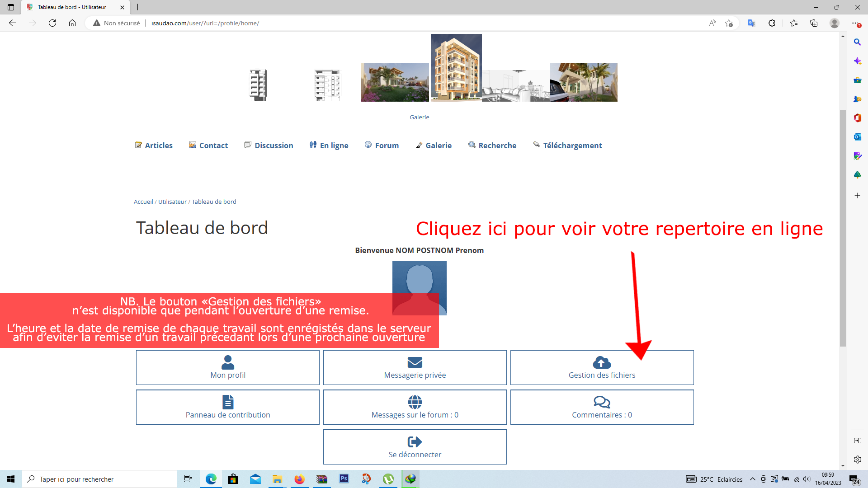Click the Gestion des fichiers cloud upload icon

click(602, 362)
